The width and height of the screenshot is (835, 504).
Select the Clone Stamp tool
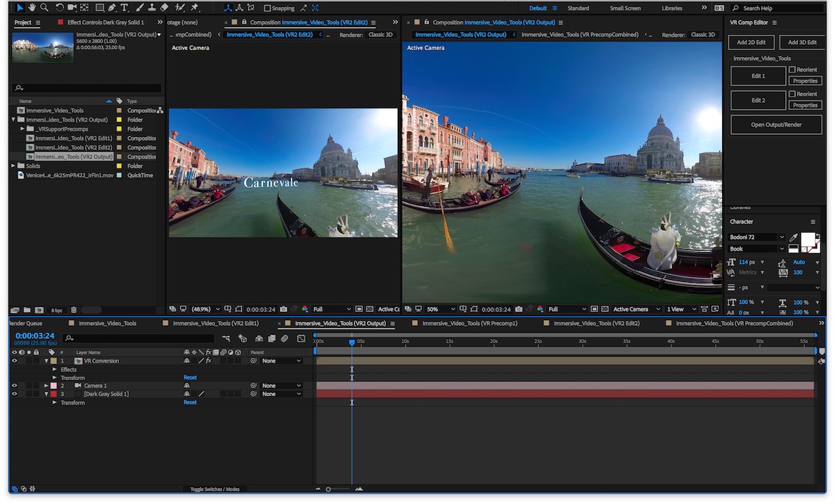point(151,8)
